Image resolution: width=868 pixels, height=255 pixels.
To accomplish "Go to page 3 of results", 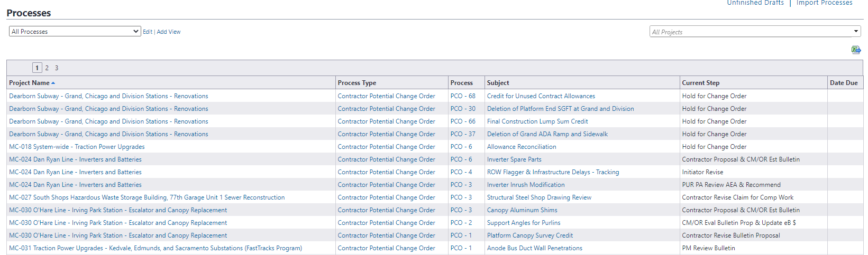I will click(57, 68).
